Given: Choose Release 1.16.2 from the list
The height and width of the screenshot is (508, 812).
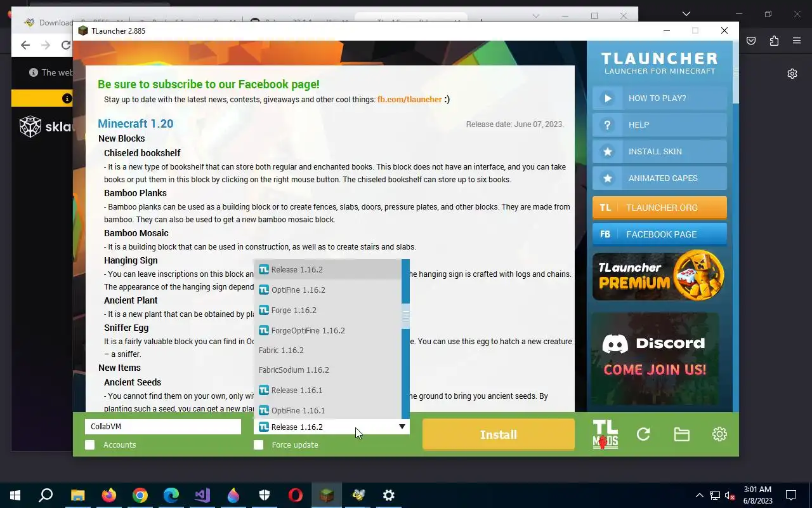Looking at the screenshot, I should click(328, 270).
